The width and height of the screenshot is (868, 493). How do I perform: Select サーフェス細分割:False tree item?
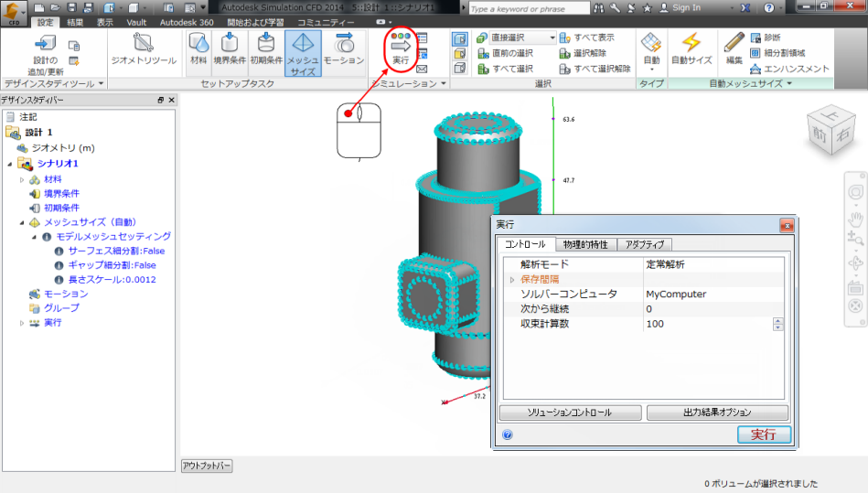(x=116, y=251)
